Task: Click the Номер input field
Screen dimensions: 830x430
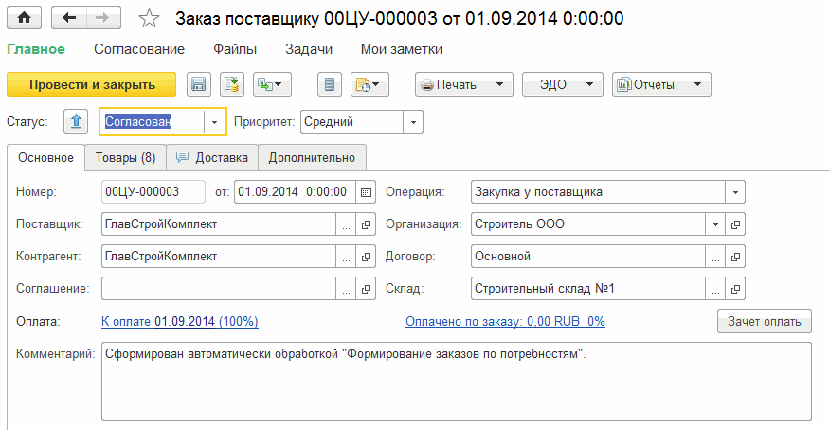Action: point(153,192)
